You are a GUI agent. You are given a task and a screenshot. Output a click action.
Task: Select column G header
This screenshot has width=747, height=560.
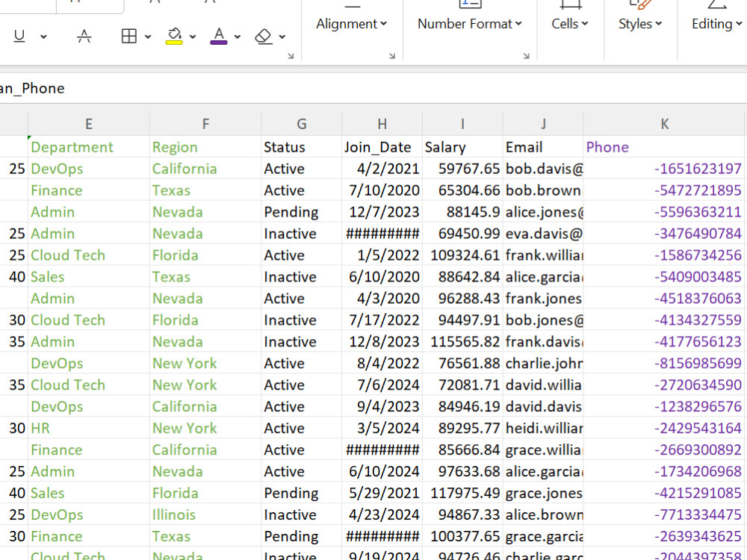302,124
